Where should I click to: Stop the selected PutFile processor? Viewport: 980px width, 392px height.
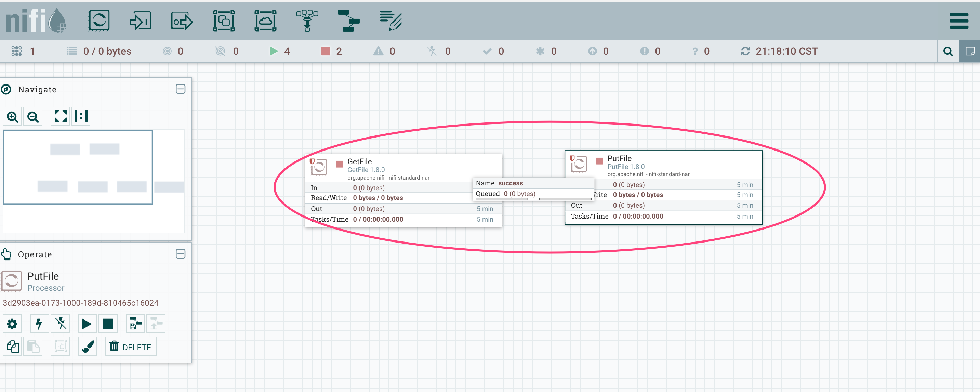point(108,324)
